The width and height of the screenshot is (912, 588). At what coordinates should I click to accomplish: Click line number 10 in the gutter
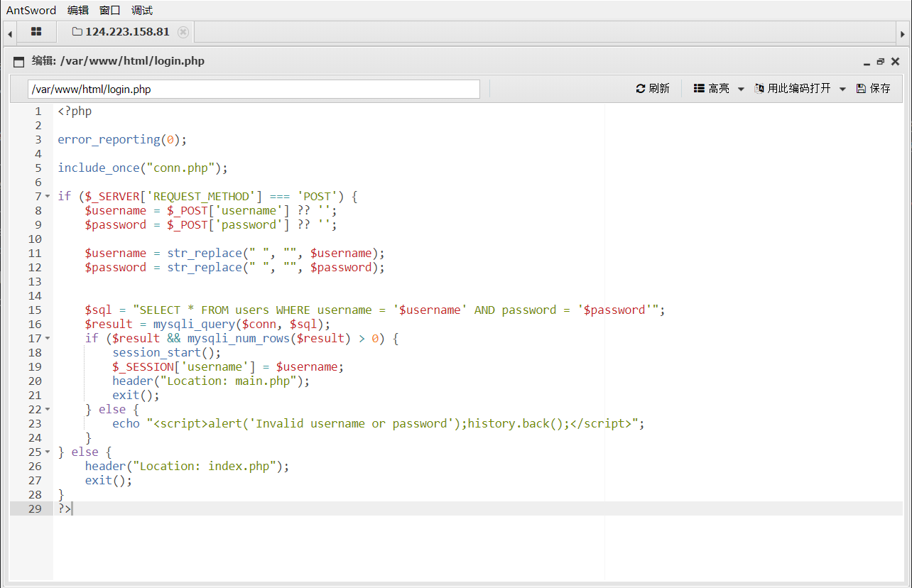[35, 239]
